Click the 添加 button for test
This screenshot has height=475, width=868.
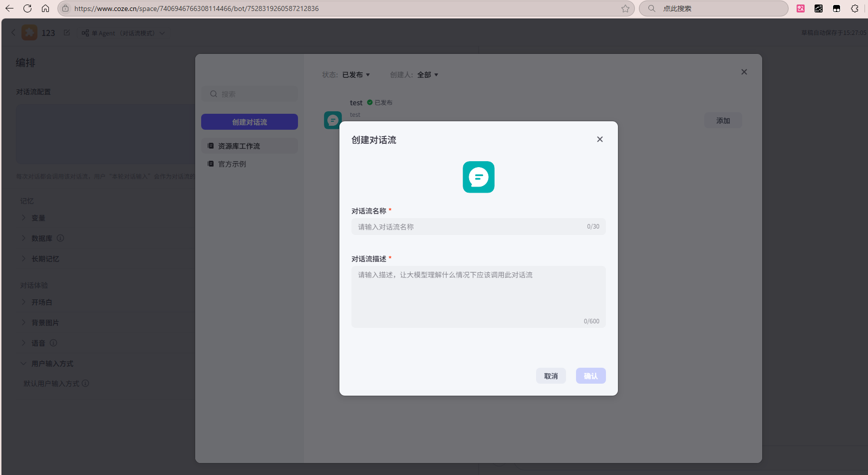pos(723,121)
